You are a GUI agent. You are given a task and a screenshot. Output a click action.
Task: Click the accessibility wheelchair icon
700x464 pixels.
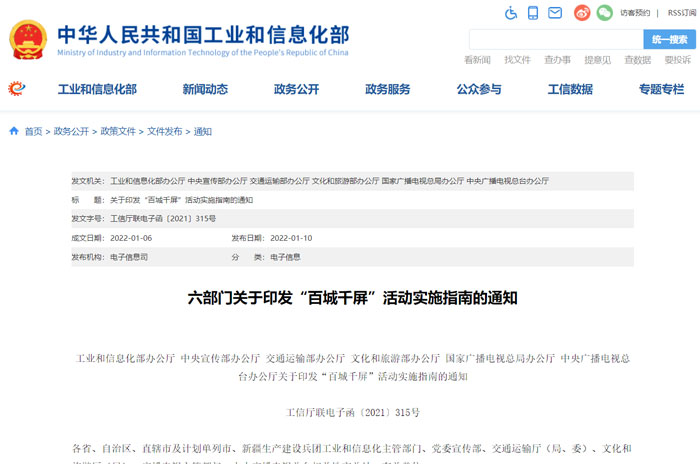point(510,13)
